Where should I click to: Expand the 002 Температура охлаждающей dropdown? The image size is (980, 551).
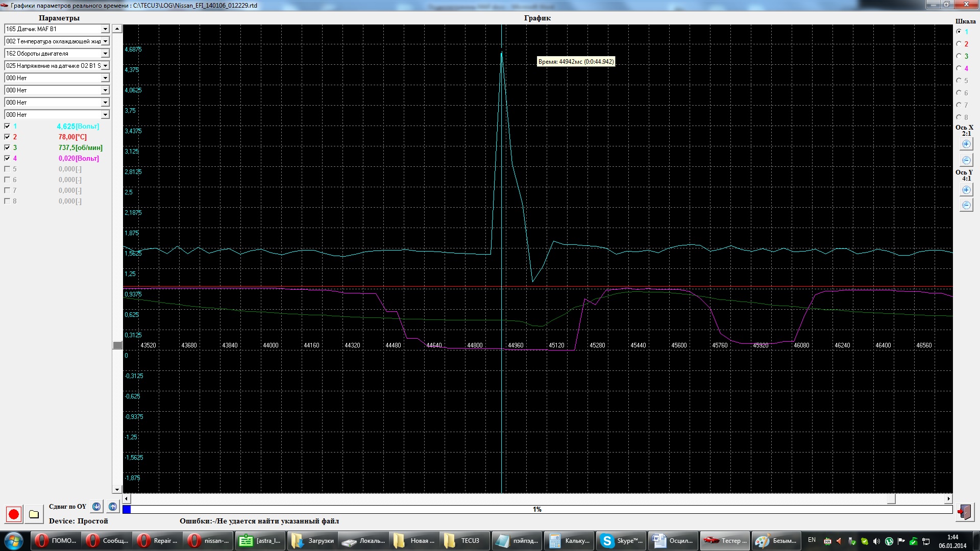point(105,41)
